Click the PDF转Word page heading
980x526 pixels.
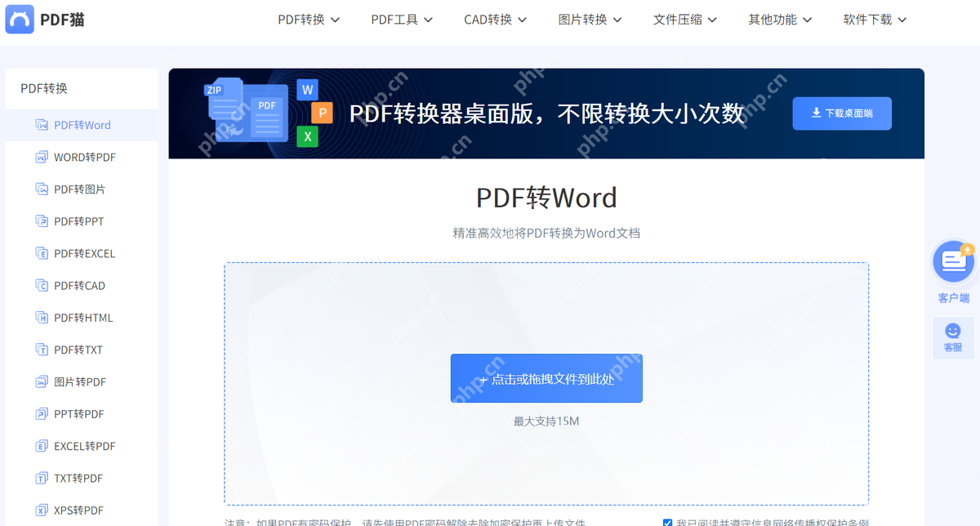tap(546, 198)
